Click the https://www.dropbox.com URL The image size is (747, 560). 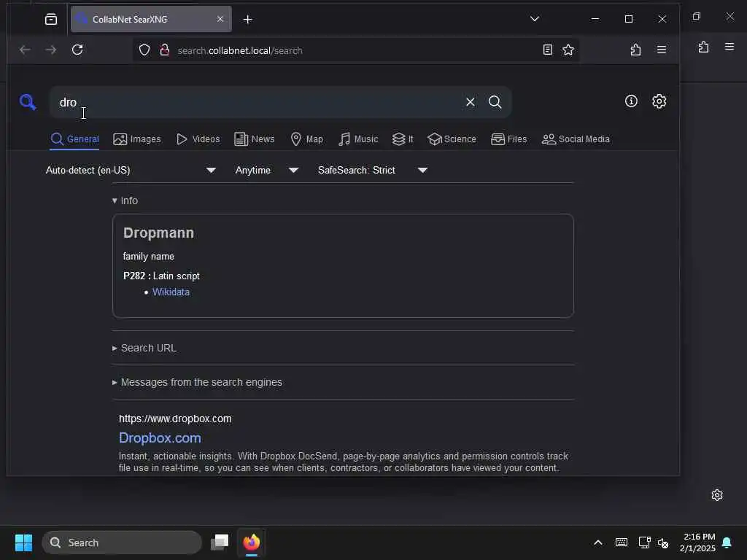click(175, 419)
